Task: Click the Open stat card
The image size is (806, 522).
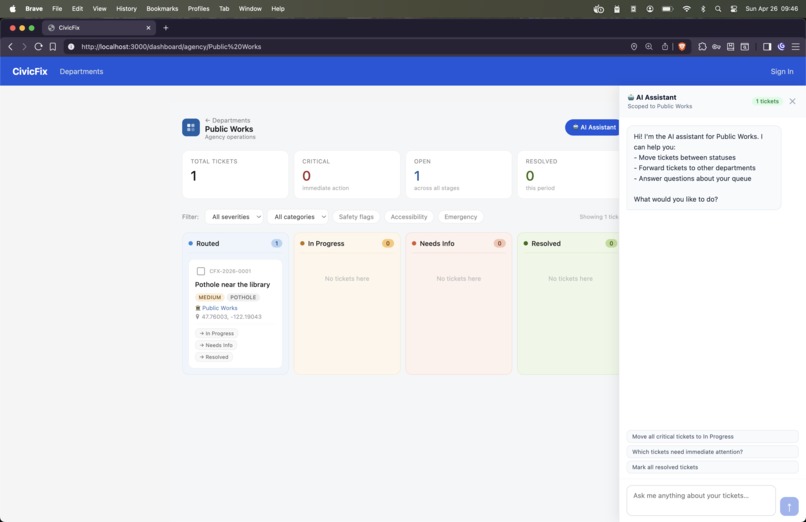Action: click(x=459, y=174)
